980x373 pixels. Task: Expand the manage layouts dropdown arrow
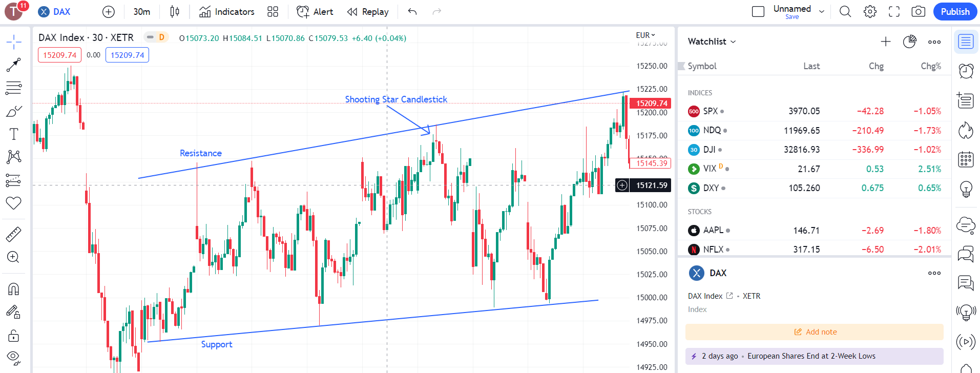pyautogui.click(x=822, y=12)
